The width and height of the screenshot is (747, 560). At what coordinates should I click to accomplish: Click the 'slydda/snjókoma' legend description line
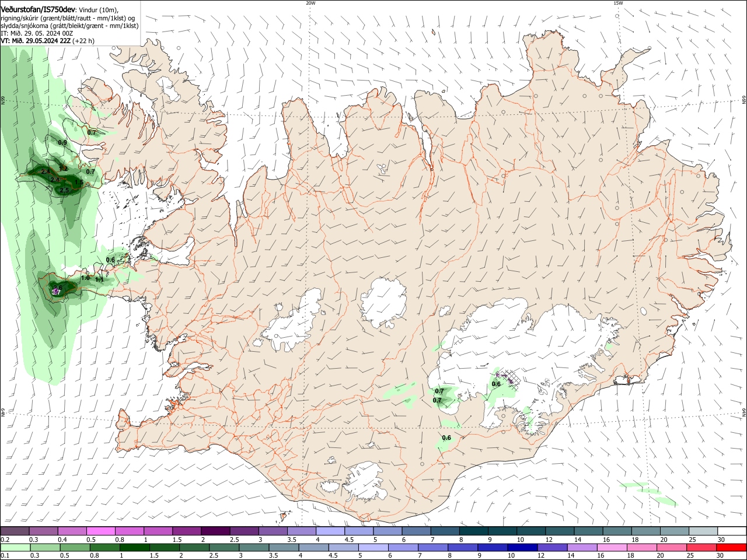(69, 26)
